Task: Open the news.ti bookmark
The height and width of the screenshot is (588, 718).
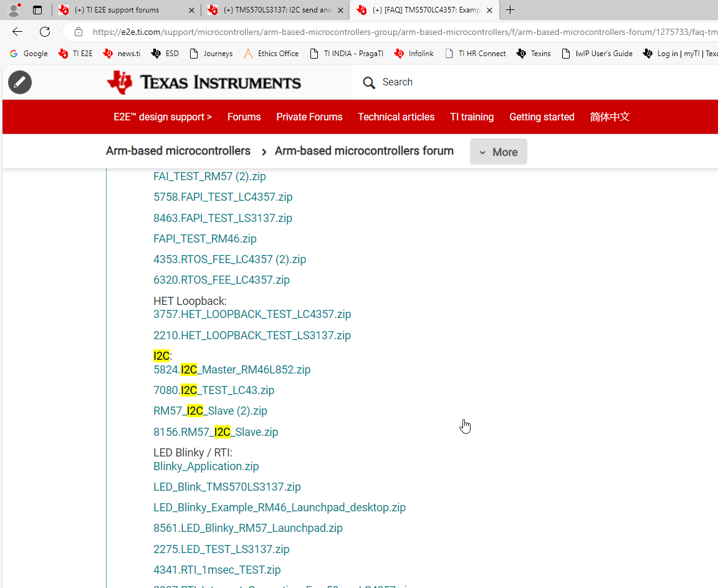Action: [x=122, y=54]
